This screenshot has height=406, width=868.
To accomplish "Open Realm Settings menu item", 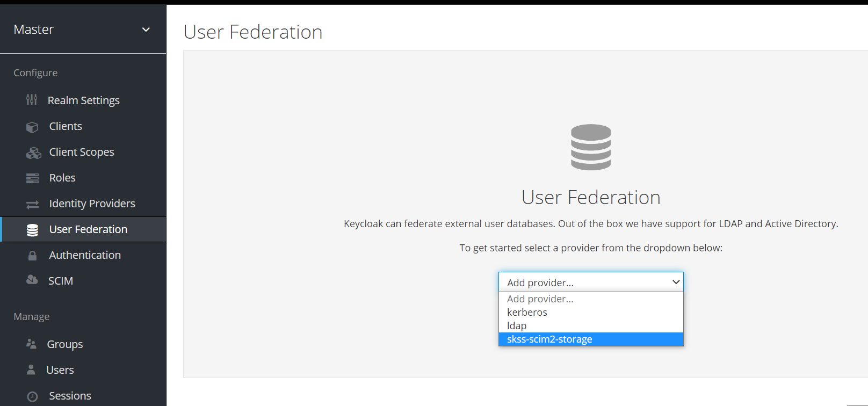I will pyautogui.click(x=83, y=100).
